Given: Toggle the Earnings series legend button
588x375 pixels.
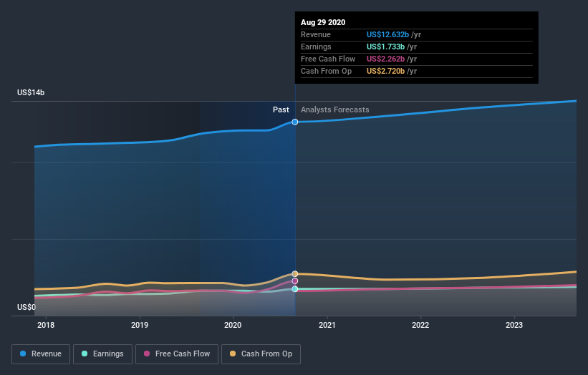Looking at the screenshot, I should coord(102,354).
